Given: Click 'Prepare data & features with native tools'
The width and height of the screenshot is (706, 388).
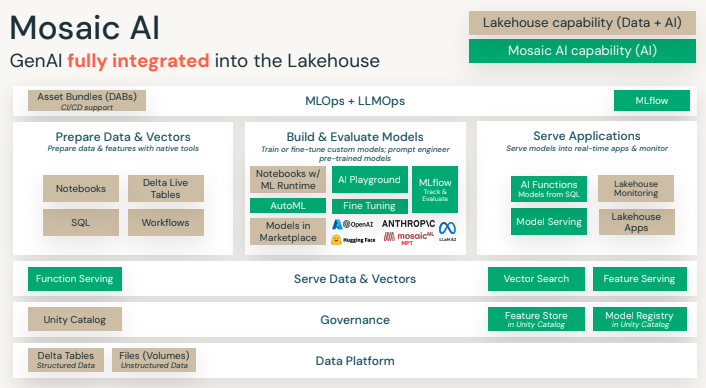Looking at the screenshot, I should tap(123, 149).
